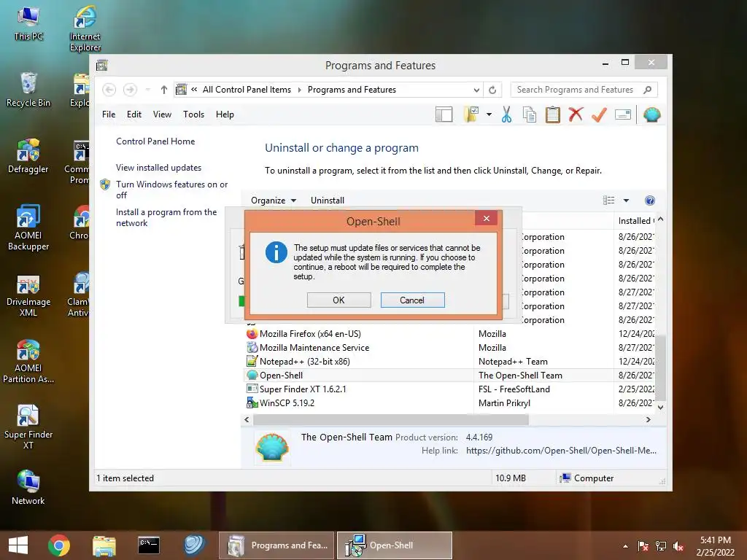Select Notepad++ (32-bit x86) row

pos(450,362)
